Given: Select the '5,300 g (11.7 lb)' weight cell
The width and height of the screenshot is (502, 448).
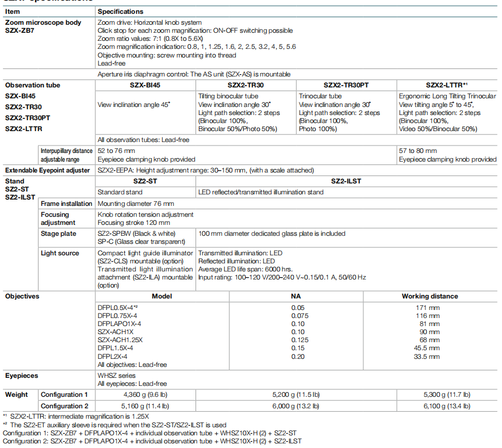Looking at the screenshot, I should click(x=447, y=395).
